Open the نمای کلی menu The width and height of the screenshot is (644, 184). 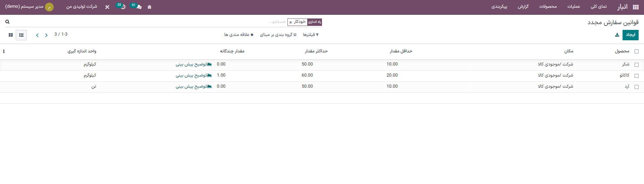coord(598,7)
